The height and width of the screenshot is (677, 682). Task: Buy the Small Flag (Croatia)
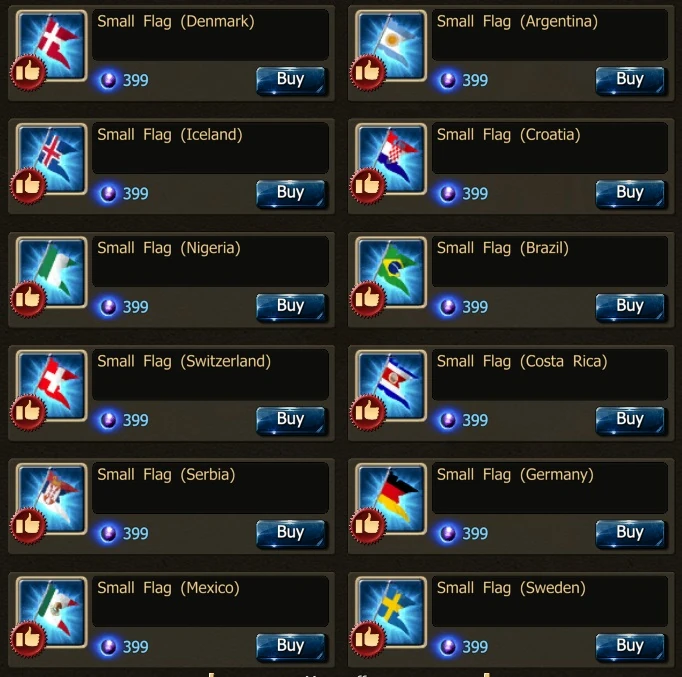630,193
